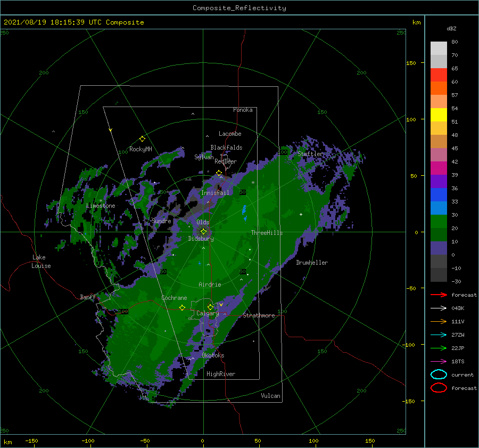Click the Strathmore label
Viewport: 479px width, 448px height.
pyautogui.click(x=259, y=315)
